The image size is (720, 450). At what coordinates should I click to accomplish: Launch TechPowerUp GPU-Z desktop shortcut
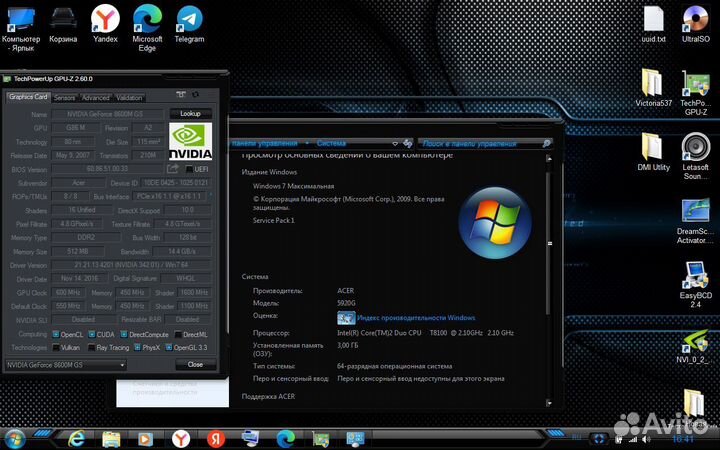pos(695,92)
